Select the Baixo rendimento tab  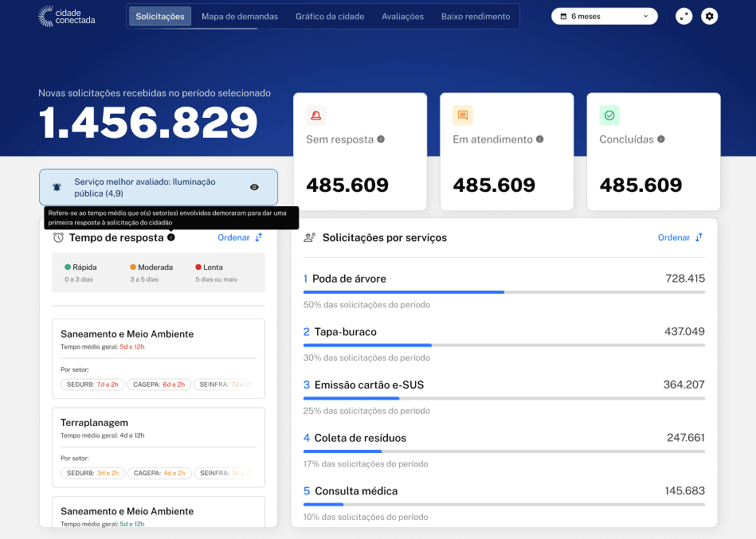click(476, 17)
